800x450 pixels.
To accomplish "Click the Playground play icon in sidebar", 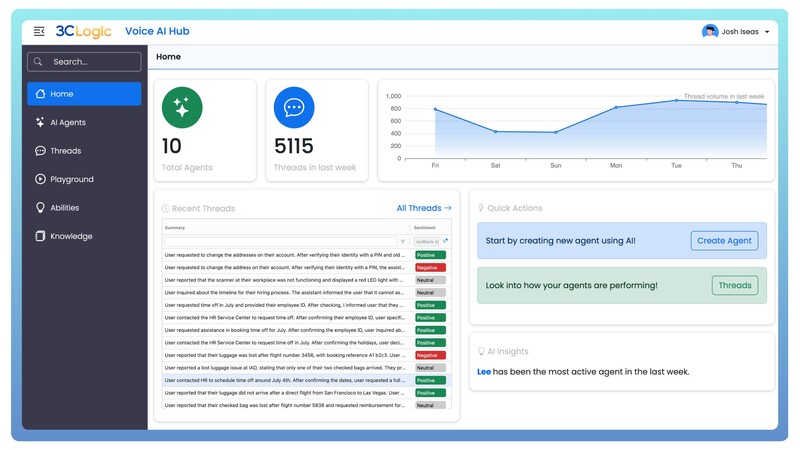I will coord(40,180).
